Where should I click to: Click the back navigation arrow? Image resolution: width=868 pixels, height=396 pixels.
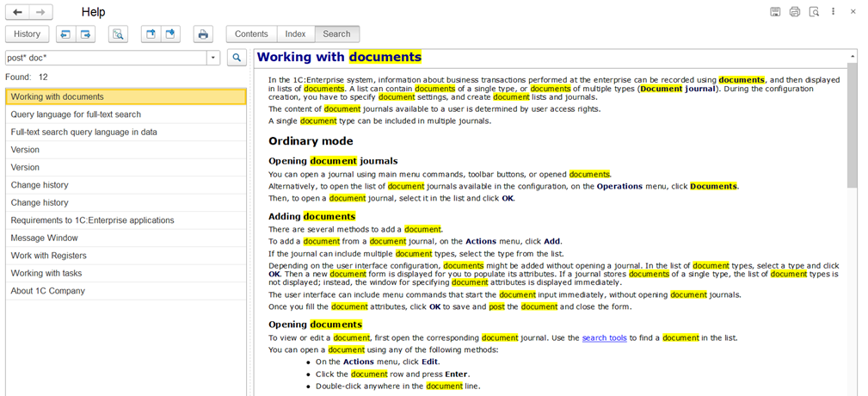18,12
